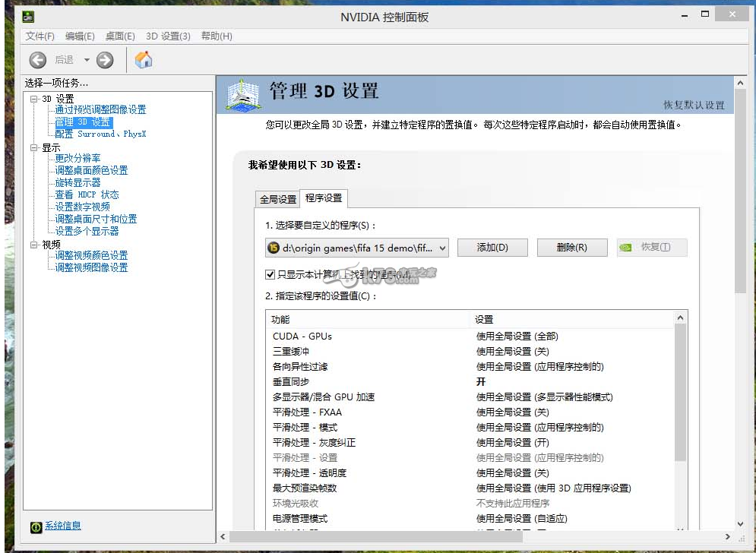This screenshot has height=553, width=756.
Task: Open the Home page icon
Action: (x=144, y=60)
